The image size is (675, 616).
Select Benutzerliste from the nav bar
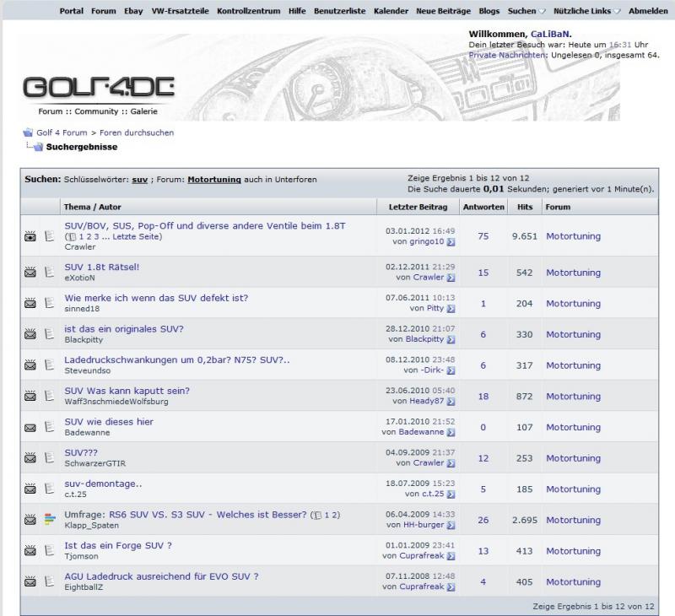tap(340, 11)
